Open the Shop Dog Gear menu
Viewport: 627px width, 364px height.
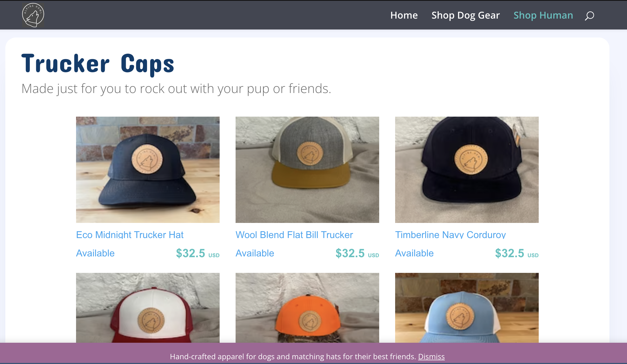pyautogui.click(x=466, y=15)
